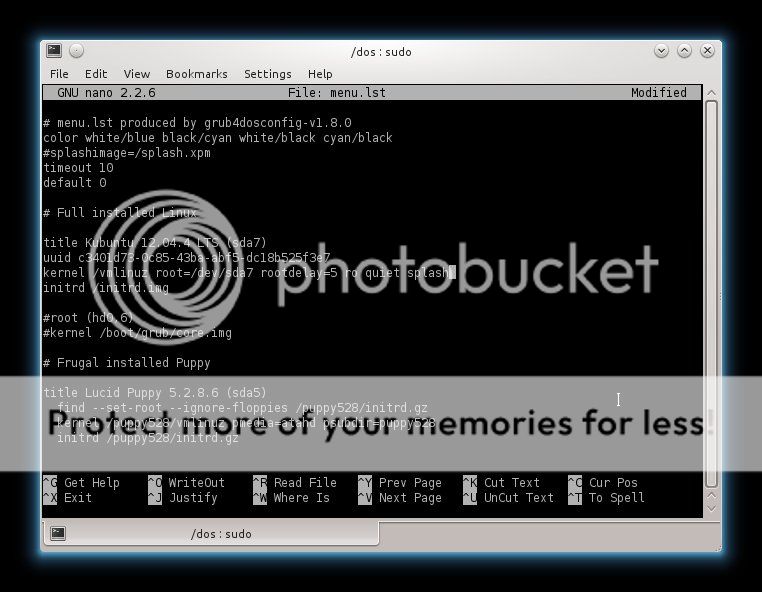Click the '^T To Spell' shortcut

point(606,498)
